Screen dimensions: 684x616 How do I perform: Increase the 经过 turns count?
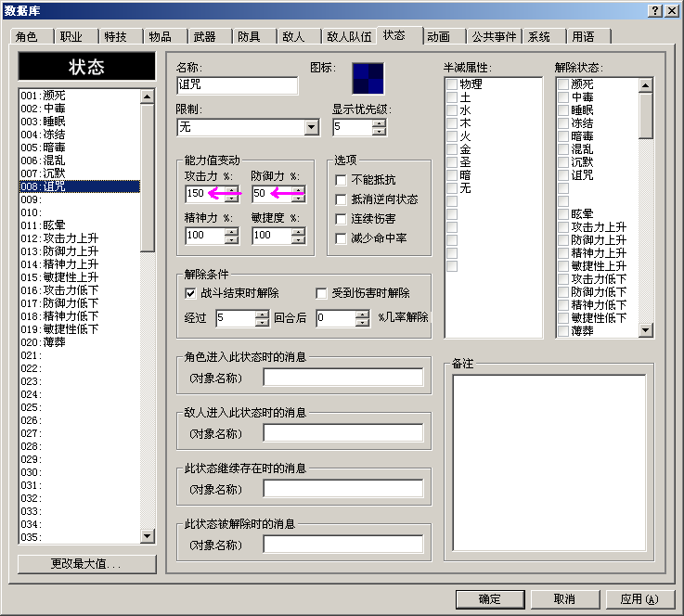pyautogui.click(x=262, y=314)
